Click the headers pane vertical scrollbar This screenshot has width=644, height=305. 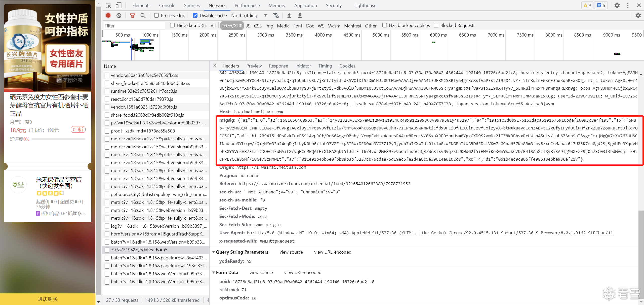(x=641, y=254)
